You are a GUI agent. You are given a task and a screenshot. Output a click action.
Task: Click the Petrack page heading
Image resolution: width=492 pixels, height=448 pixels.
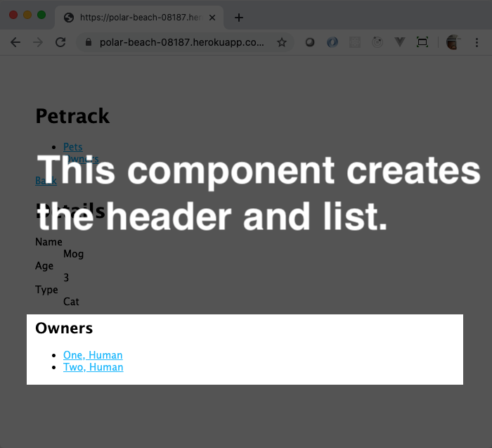coord(72,116)
